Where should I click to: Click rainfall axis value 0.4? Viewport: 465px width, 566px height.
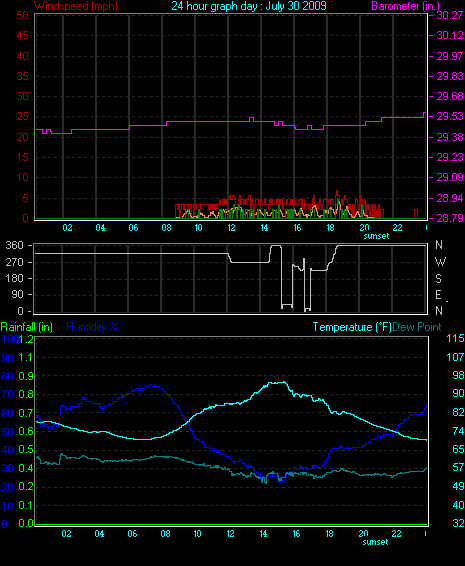pos(26,468)
